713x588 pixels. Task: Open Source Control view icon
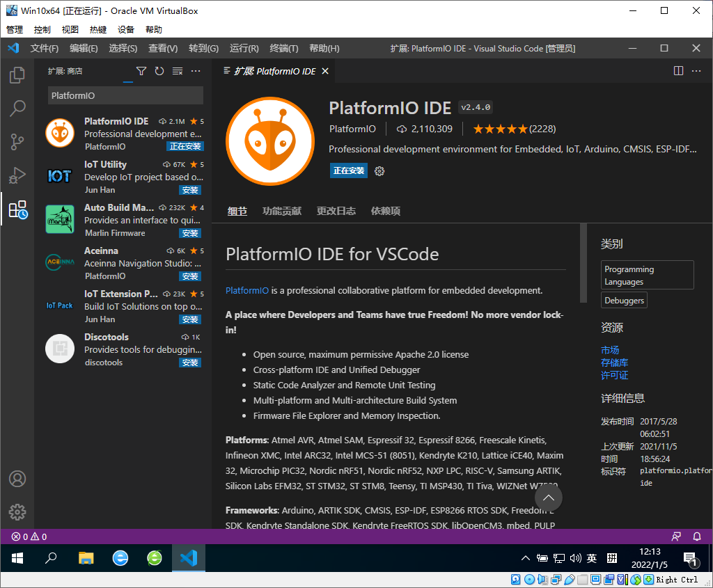(17, 142)
